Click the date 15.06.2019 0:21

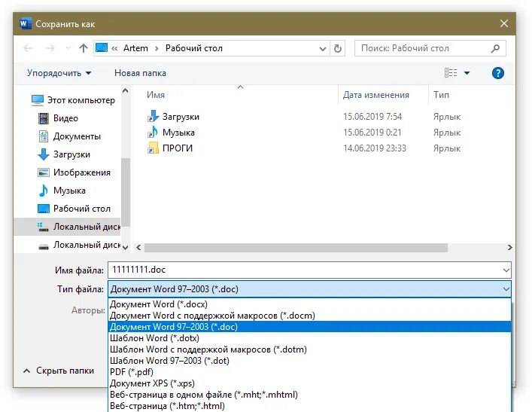[372, 133]
